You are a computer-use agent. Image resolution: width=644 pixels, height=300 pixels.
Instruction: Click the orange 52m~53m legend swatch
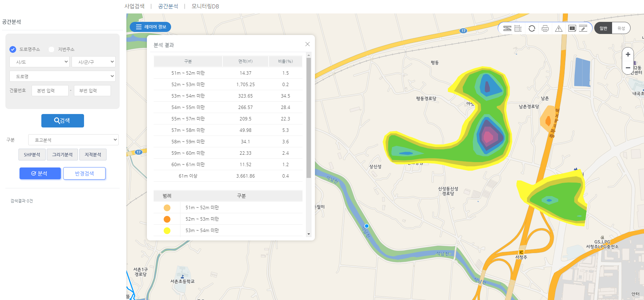click(x=167, y=219)
